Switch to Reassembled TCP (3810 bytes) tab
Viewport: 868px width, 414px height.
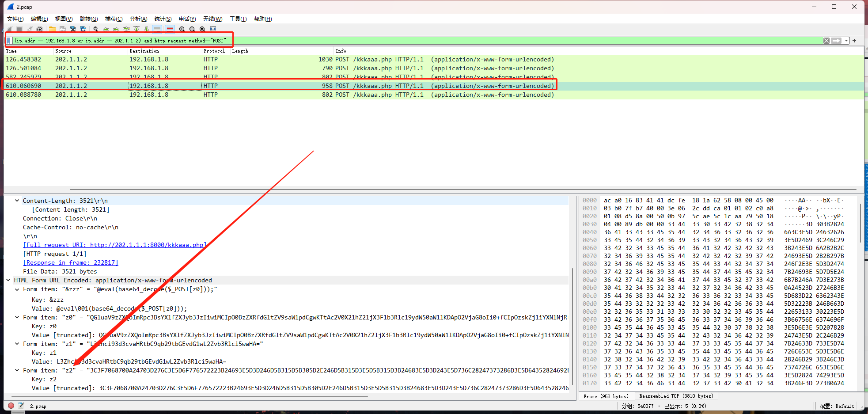click(676, 396)
